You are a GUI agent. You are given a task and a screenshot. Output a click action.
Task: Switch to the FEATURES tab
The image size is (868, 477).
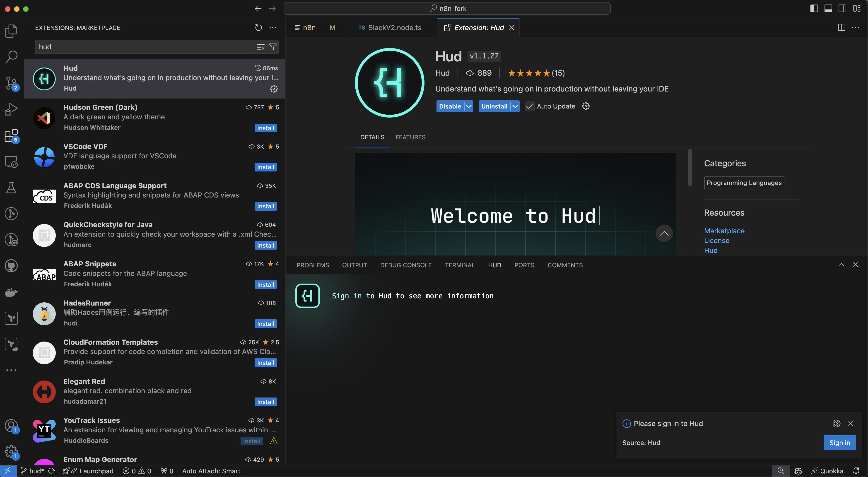click(410, 137)
